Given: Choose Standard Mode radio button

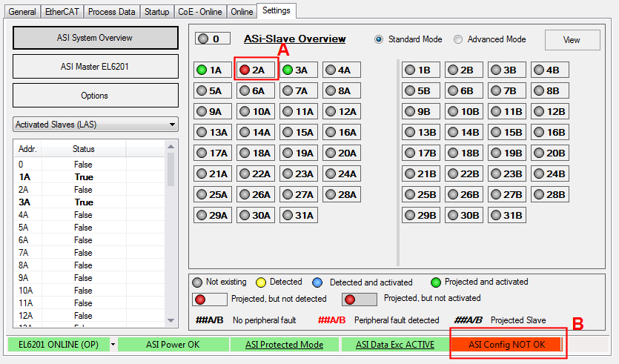Looking at the screenshot, I should (379, 39).
